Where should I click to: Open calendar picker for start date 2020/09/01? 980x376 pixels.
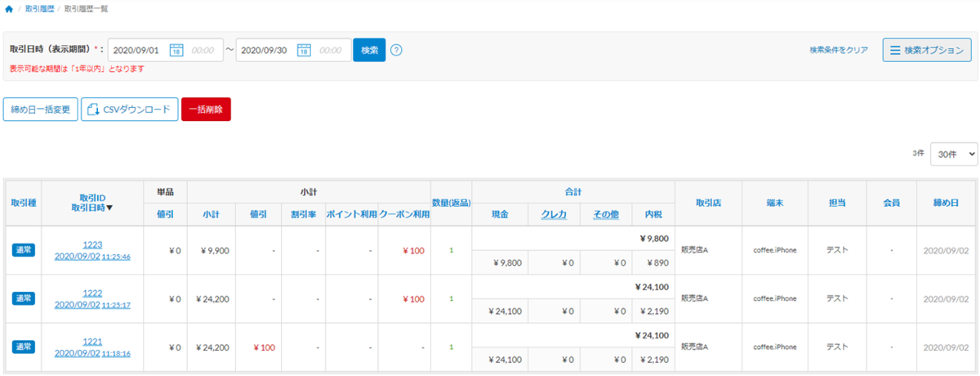176,51
